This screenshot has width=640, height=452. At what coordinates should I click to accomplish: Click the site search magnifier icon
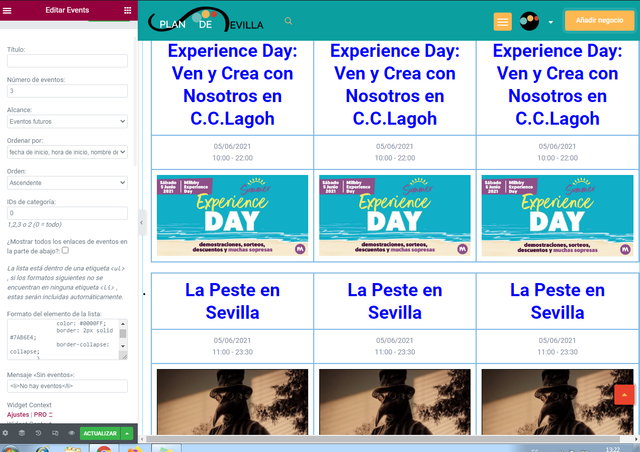(288, 21)
